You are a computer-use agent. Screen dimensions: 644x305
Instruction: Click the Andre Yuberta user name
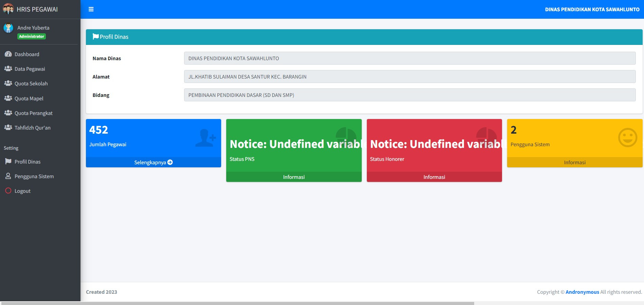(33, 28)
